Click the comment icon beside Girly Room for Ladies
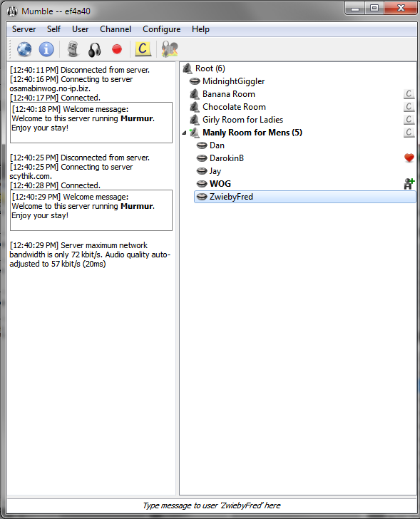 409,120
